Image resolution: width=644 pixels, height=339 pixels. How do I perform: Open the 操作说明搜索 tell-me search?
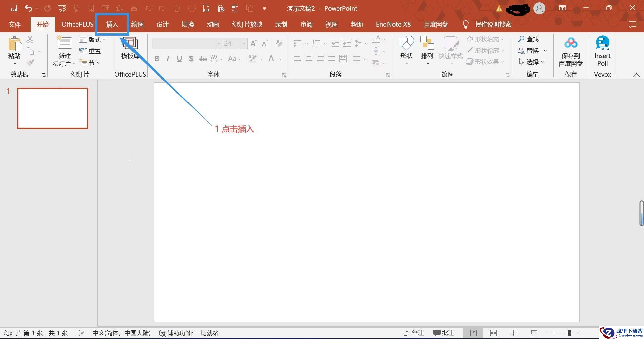tap(487, 25)
